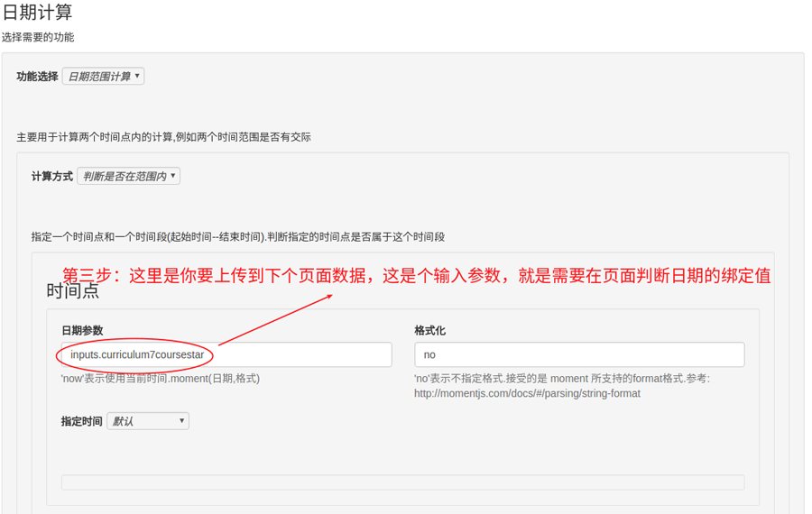Click the momentjs.com string-format URL text
This screenshot has height=514, width=812.
pos(527,393)
